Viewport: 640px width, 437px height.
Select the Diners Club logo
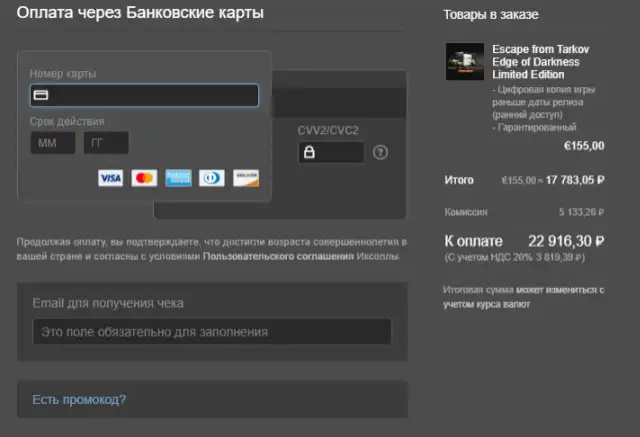coord(212,178)
